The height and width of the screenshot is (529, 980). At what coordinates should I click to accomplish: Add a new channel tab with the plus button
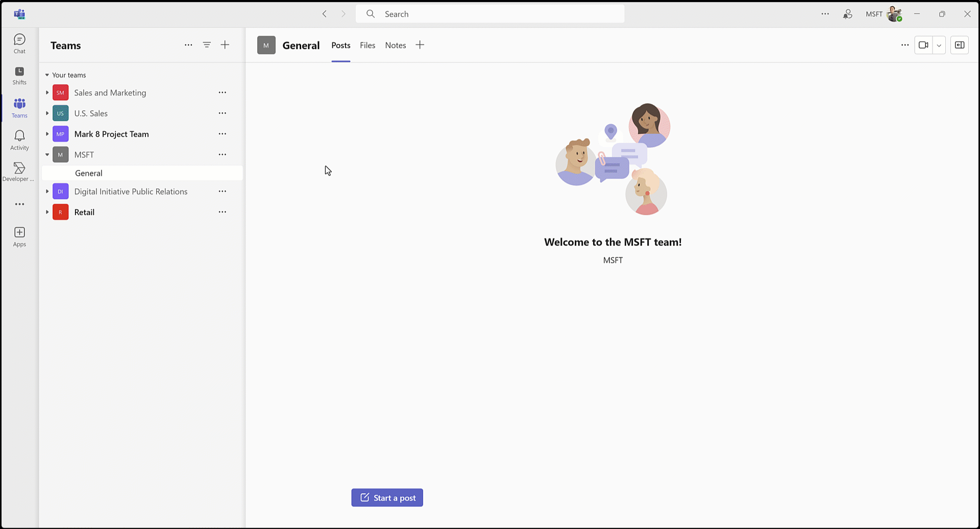tap(420, 45)
